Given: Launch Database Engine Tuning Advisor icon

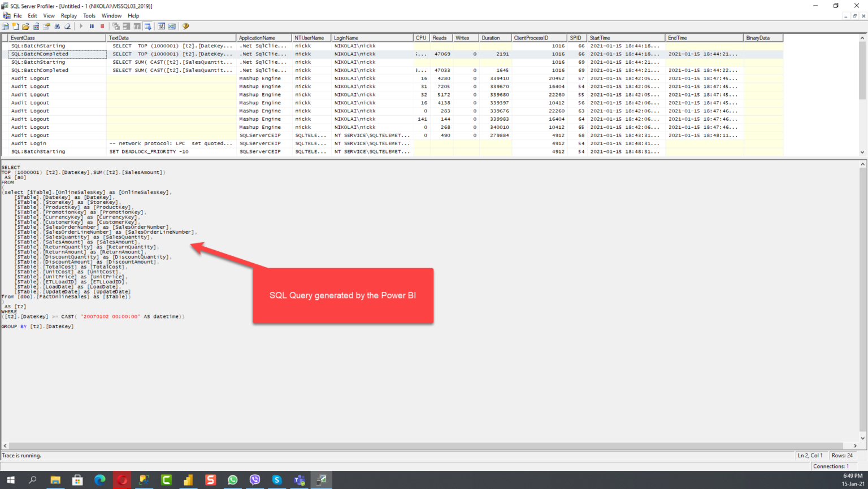Looking at the screenshot, I should tap(162, 27).
